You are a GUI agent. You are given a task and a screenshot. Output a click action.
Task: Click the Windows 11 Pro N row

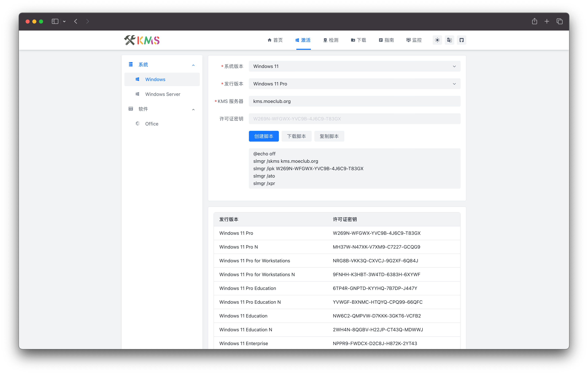click(337, 247)
